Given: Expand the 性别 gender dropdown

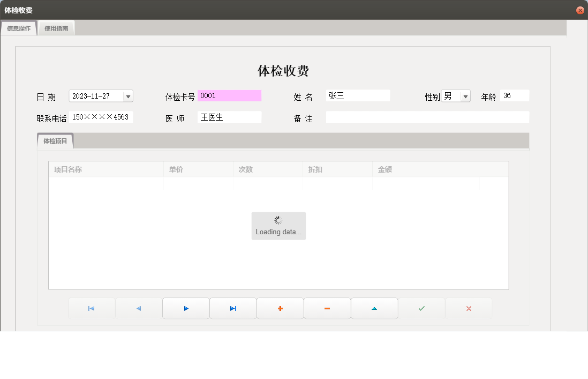Looking at the screenshot, I should (x=465, y=95).
